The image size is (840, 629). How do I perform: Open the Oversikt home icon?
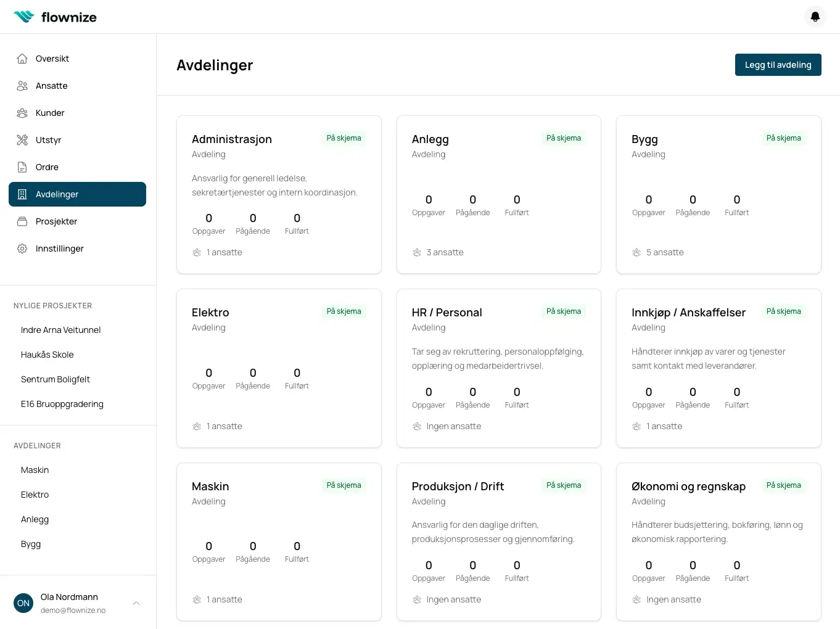coord(22,58)
